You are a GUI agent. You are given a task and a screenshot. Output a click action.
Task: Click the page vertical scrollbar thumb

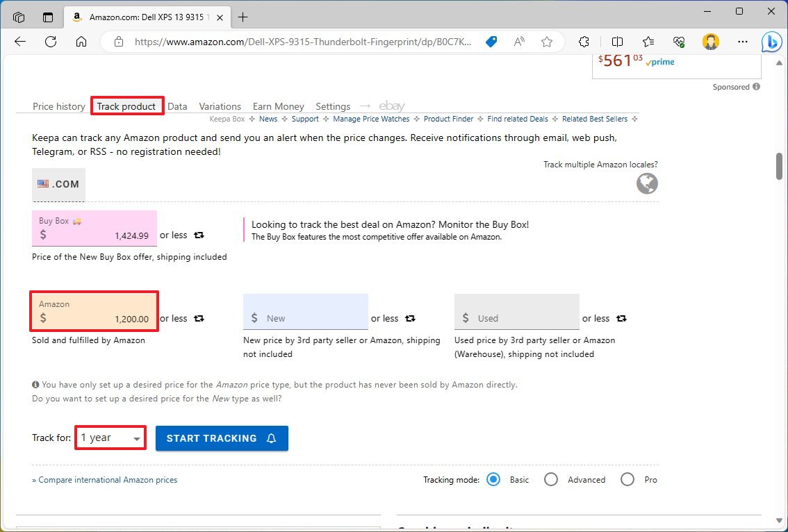779,166
